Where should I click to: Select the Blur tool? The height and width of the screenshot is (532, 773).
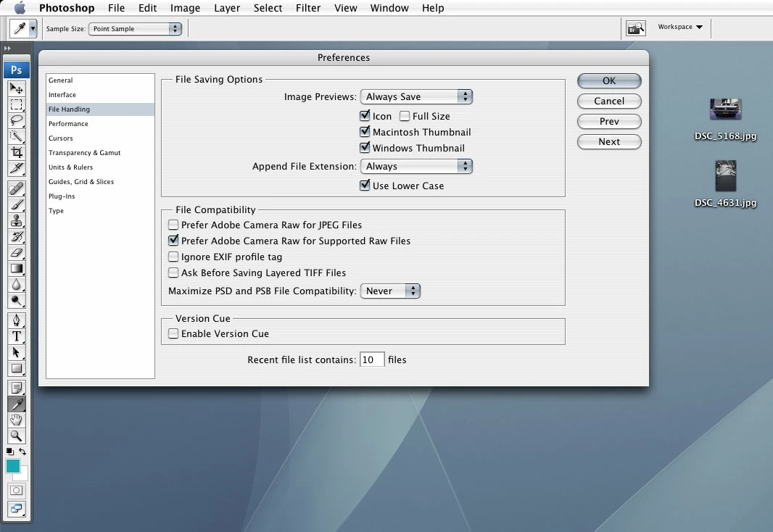(16, 284)
